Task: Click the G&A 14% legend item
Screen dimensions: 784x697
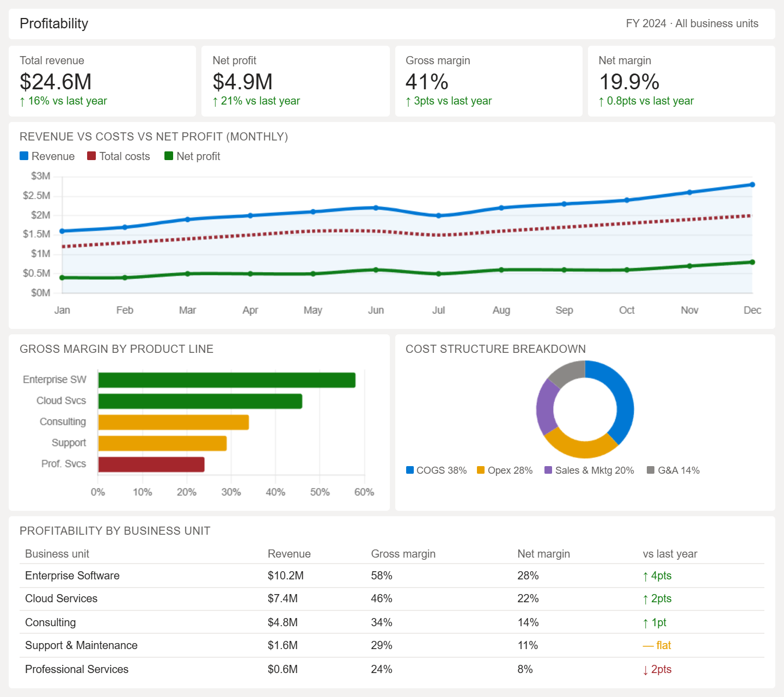Action: (x=673, y=470)
